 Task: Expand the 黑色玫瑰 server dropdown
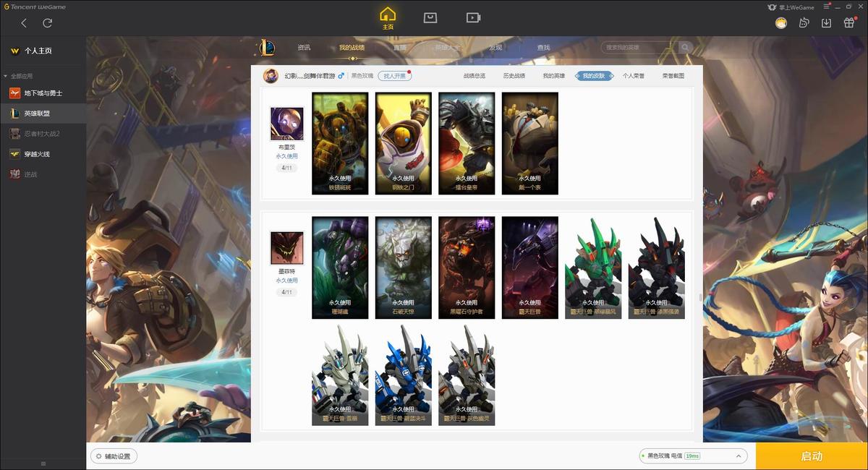point(693,456)
